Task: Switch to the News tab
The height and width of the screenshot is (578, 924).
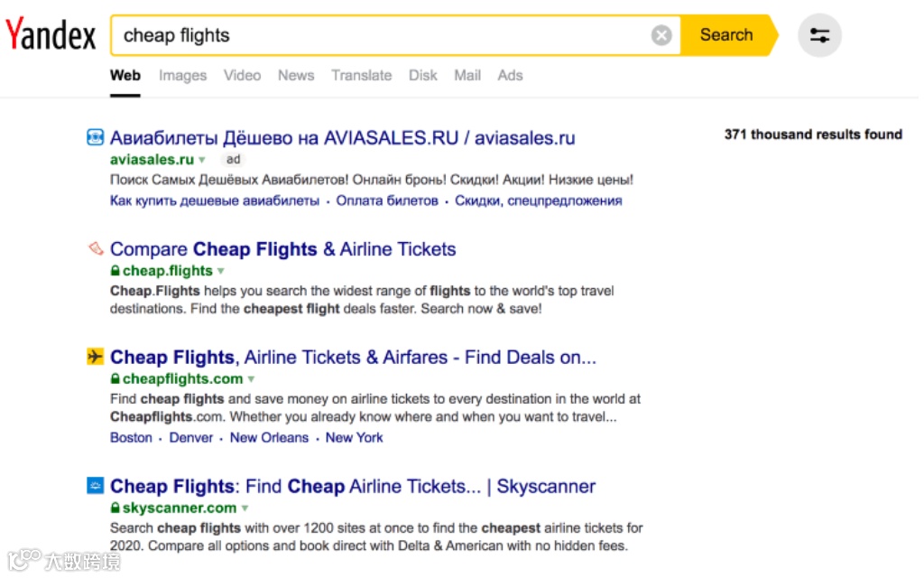Action: 296,76
